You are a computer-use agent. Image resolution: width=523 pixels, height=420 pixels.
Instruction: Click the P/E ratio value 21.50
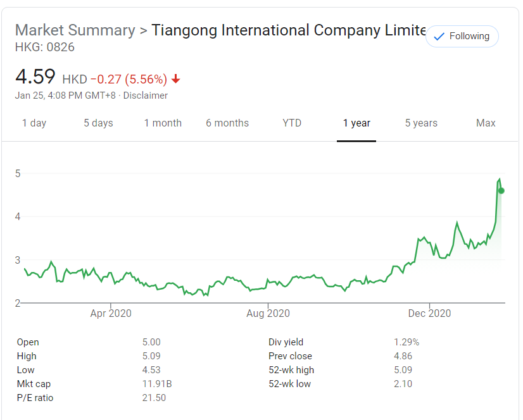(154, 398)
